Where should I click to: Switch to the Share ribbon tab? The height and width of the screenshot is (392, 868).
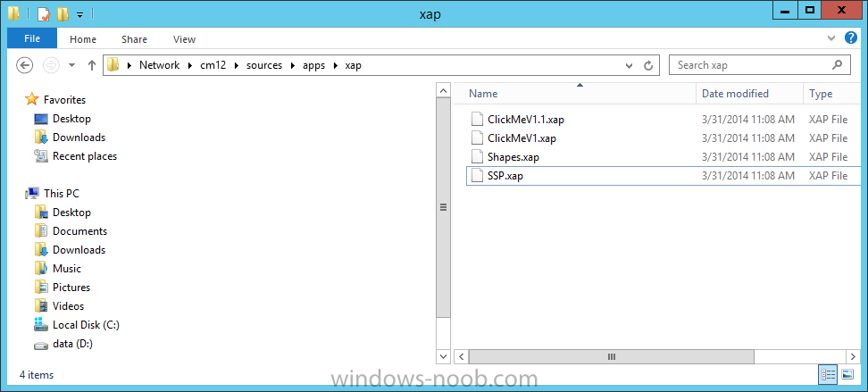click(134, 39)
